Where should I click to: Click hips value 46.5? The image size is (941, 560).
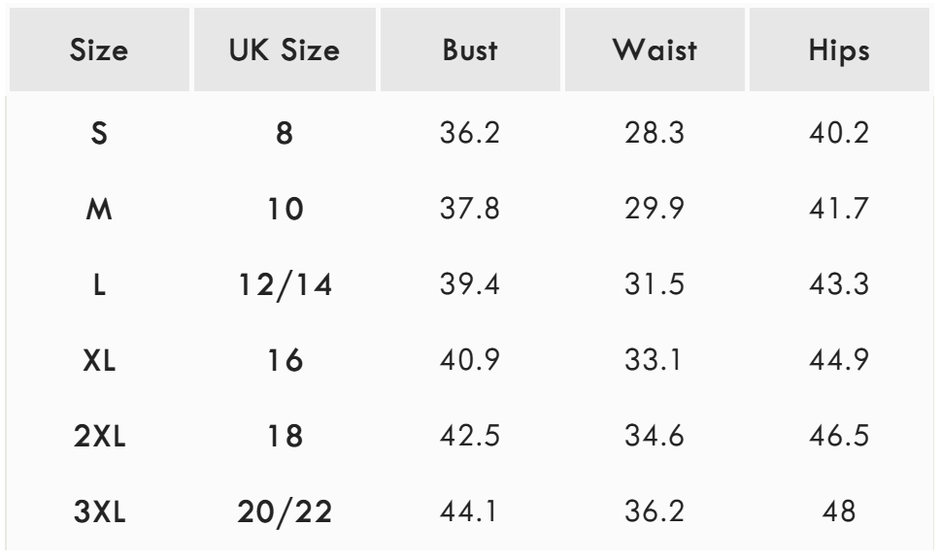pyautogui.click(x=841, y=437)
